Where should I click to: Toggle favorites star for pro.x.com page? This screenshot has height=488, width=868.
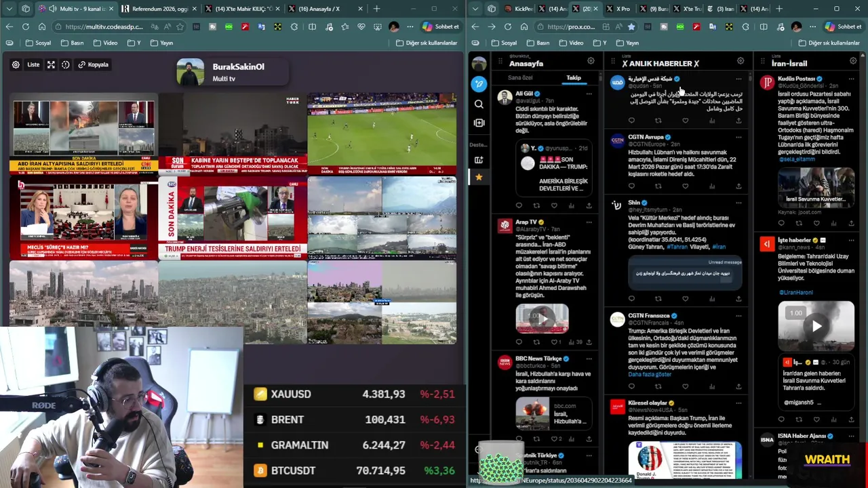coord(631,26)
